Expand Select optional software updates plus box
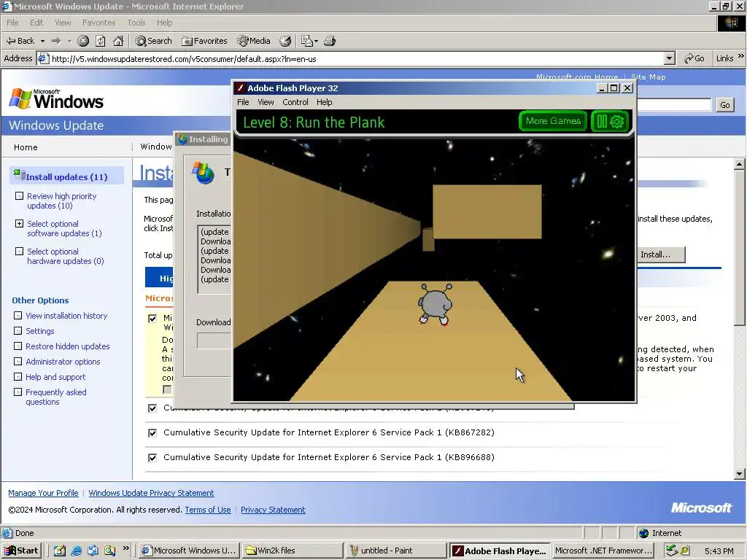This screenshot has height=560, width=747. 19,223
